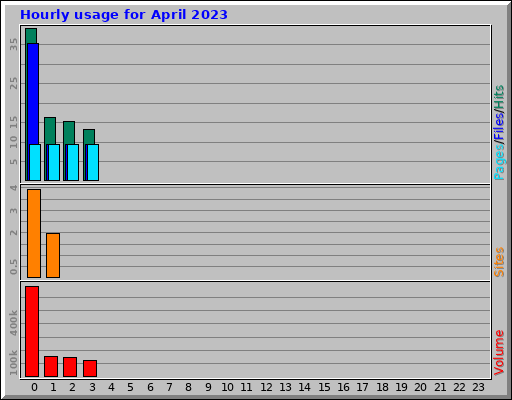
Task: Click the green Hits bar for hour 3
Action: point(89,137)
